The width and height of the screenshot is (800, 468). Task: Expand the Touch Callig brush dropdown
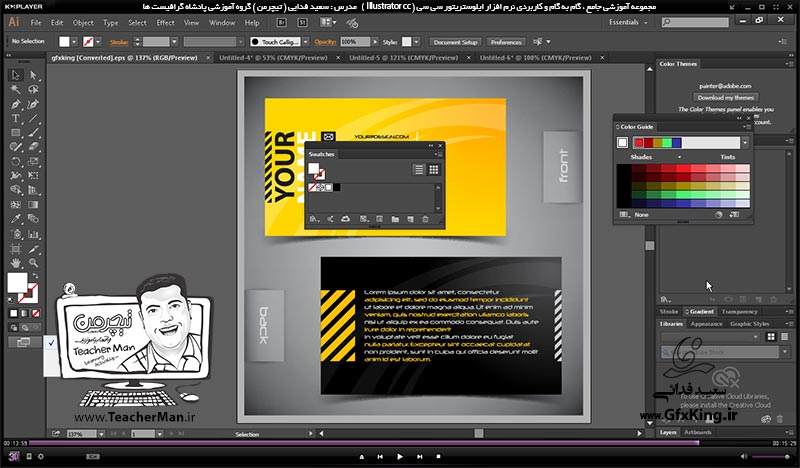(x=306, y=42)
